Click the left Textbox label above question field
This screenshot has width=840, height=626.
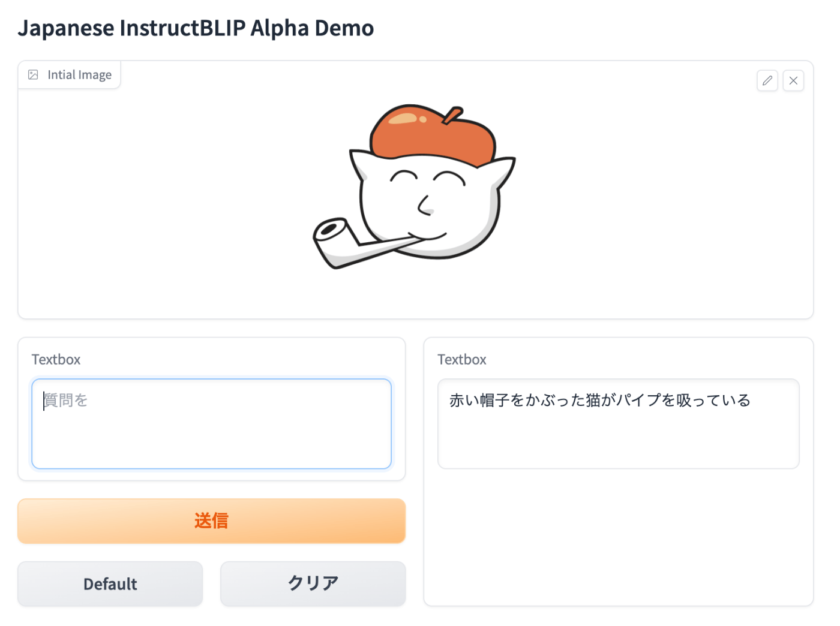[x=56, y=360]
